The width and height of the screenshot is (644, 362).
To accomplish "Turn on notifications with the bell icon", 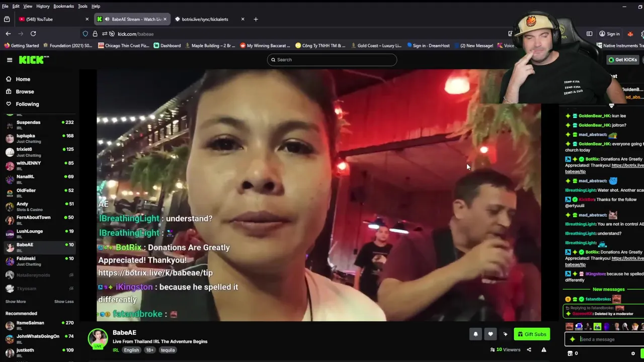I will [x=475, y=334].
